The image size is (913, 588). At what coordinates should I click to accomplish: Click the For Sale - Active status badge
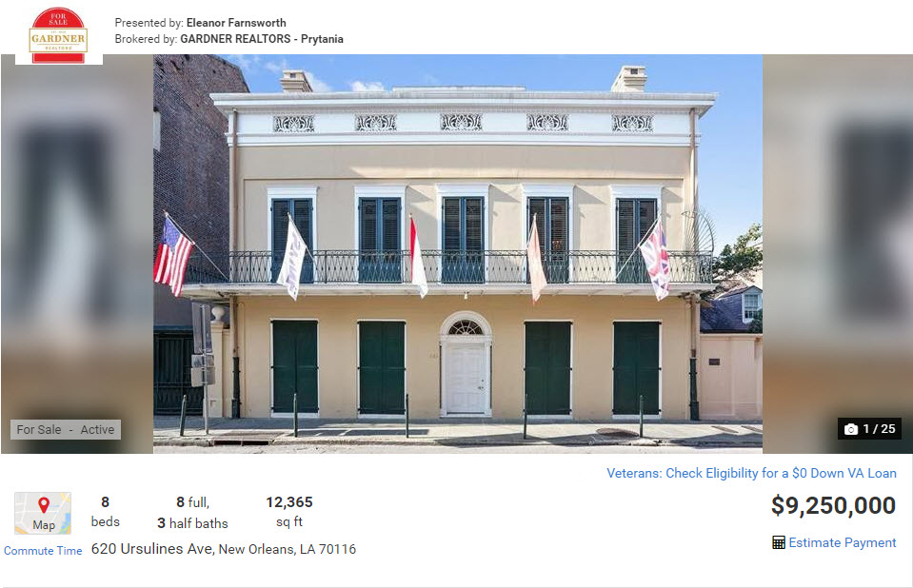click(65, 430)
